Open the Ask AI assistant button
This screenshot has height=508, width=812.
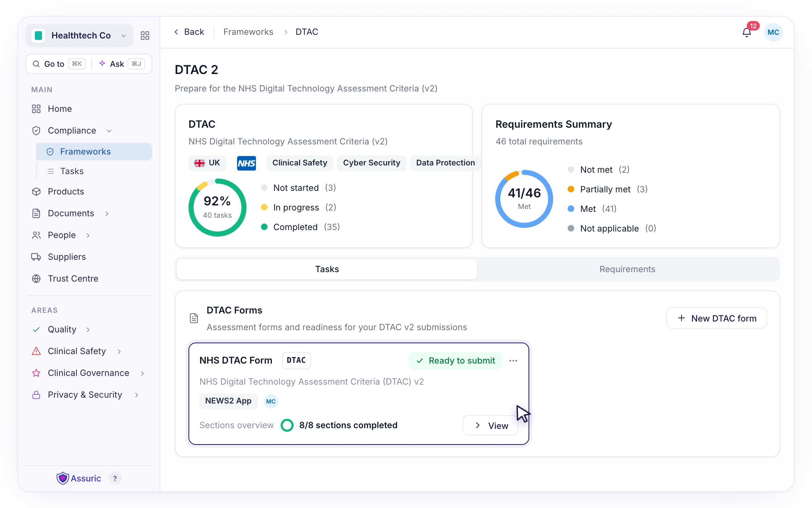[122, 64]
